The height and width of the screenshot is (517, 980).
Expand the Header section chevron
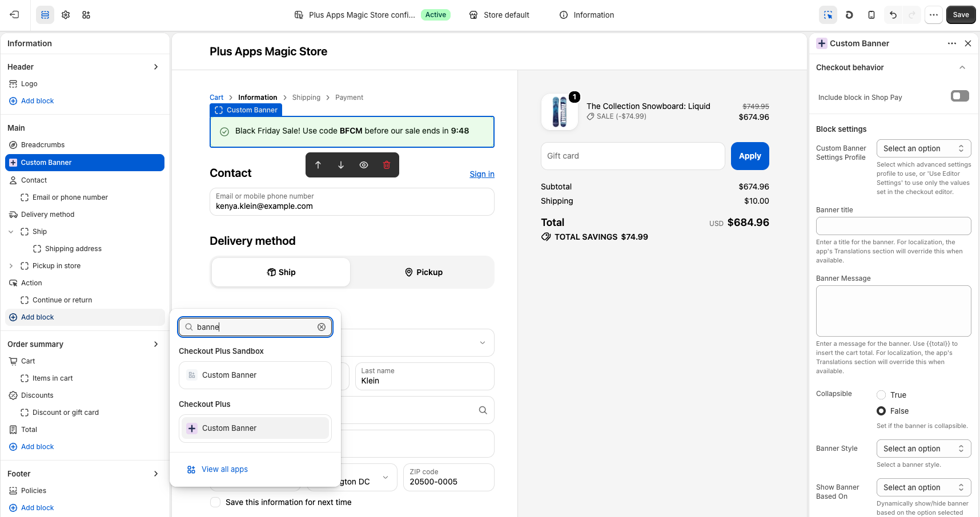[156, 67]
